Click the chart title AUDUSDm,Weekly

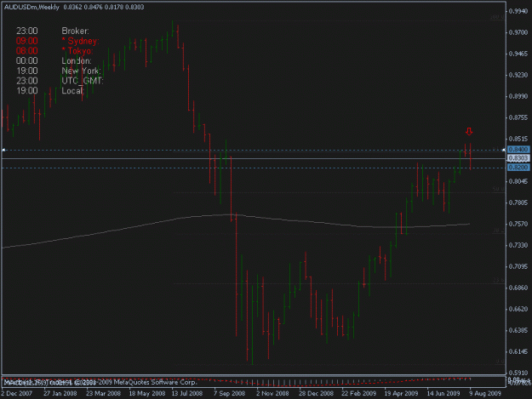(31, 7)
